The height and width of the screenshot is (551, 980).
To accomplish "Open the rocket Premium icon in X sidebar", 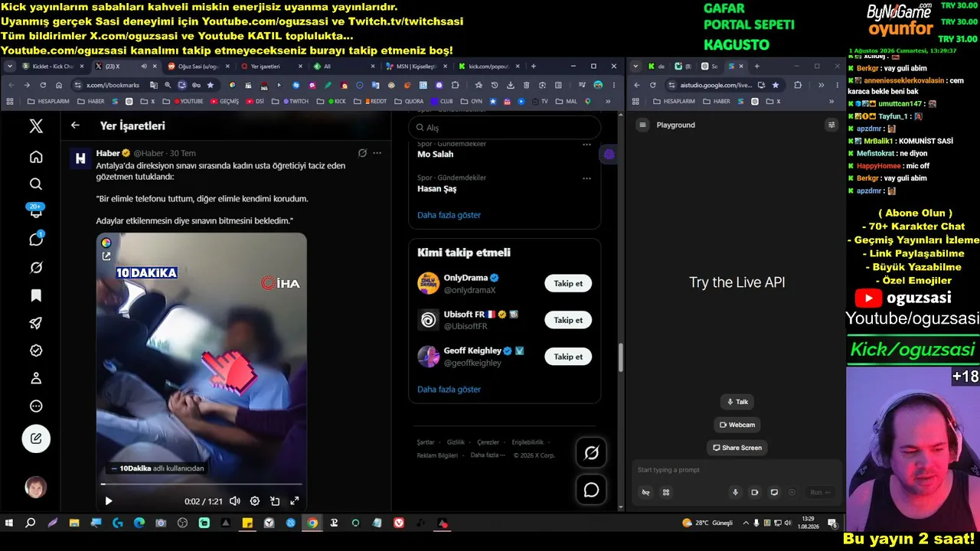I will click(36, 323).
